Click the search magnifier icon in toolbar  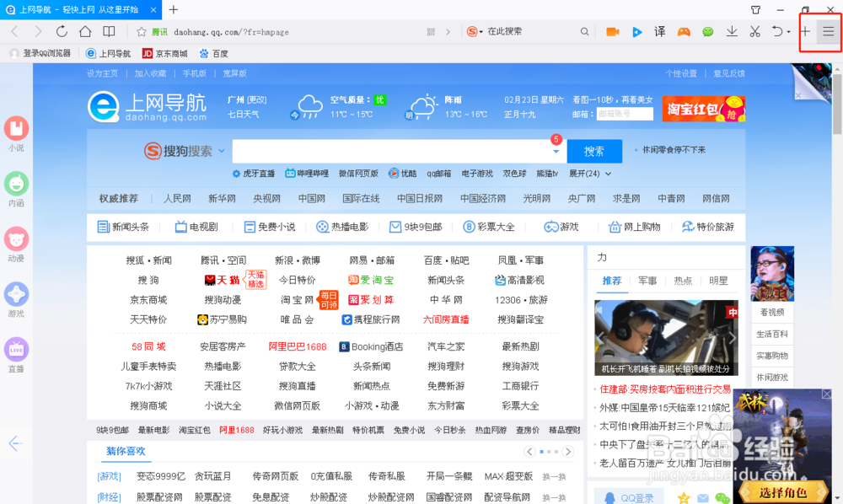[x=584, y=32]
